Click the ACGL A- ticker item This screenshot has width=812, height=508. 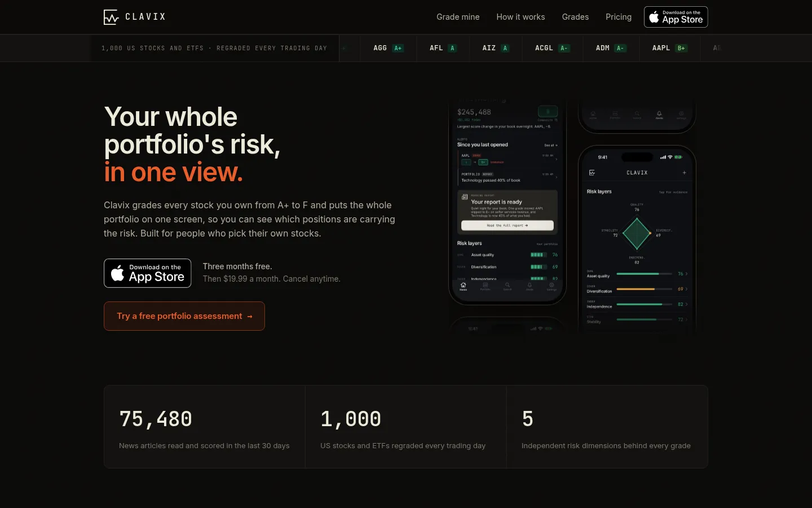click(x=552, y=48)
